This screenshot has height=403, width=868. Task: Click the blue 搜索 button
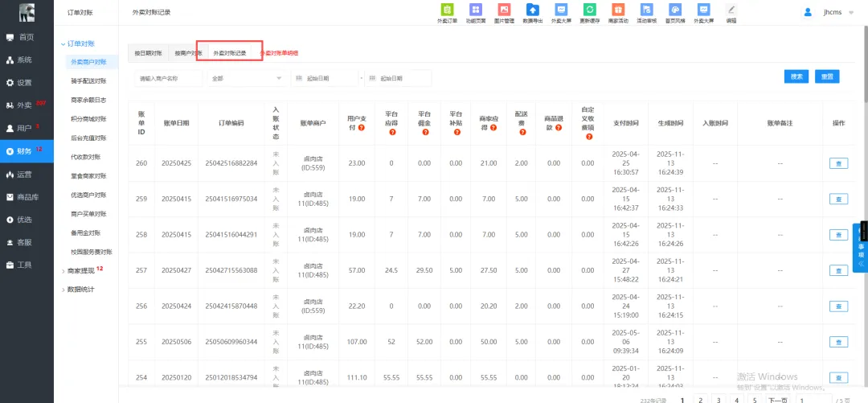[x=796, y=76]
